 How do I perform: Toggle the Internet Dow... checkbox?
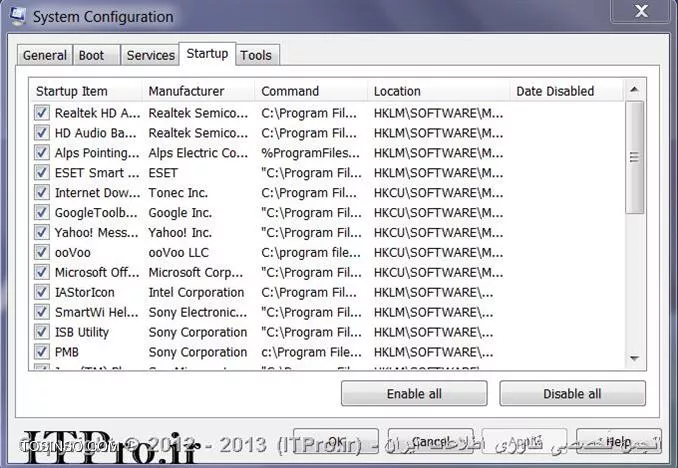coord(42,192)
